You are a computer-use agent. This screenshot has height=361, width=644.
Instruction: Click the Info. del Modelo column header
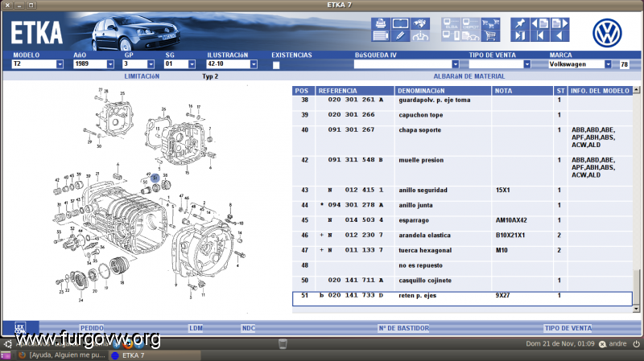tap(600, 91)
